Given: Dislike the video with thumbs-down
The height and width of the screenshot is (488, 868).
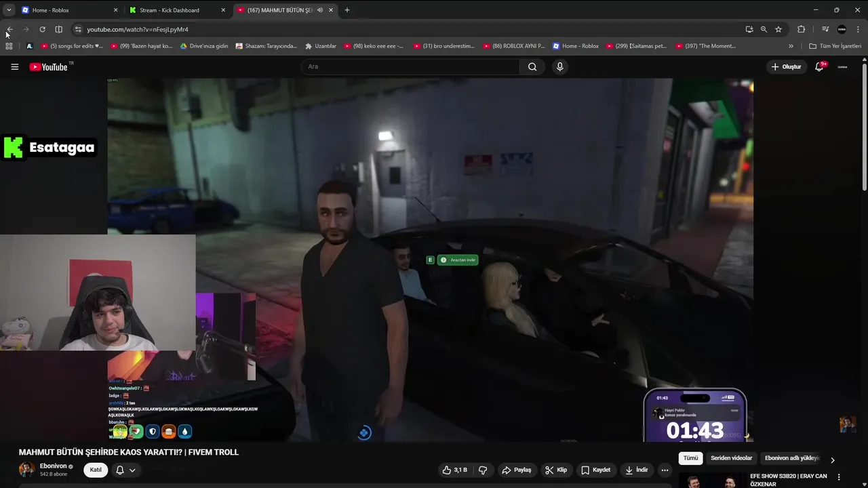Looking at the screenshot, I should 483,470.
